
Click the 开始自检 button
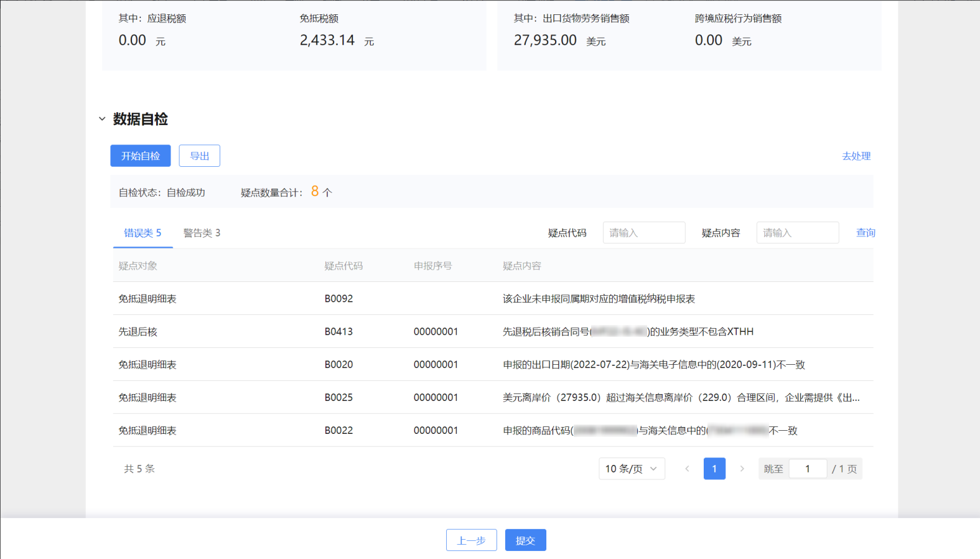[141, 156]
